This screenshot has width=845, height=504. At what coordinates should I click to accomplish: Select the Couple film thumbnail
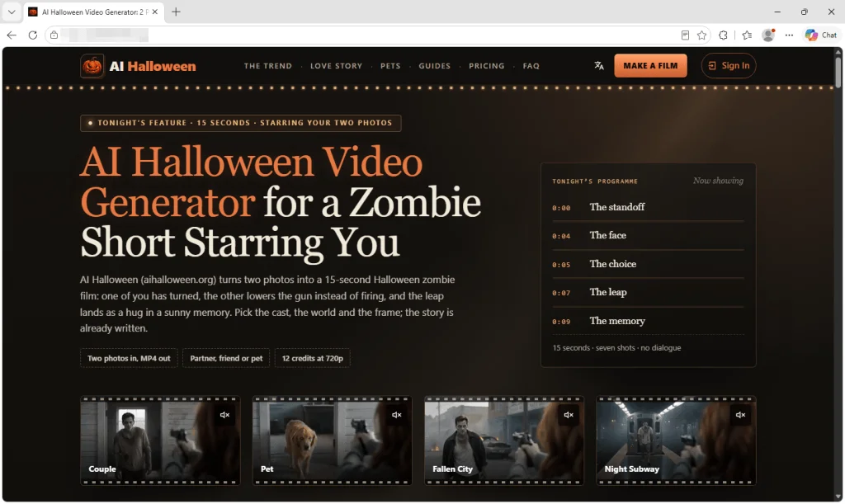click(x=160, y=441)
